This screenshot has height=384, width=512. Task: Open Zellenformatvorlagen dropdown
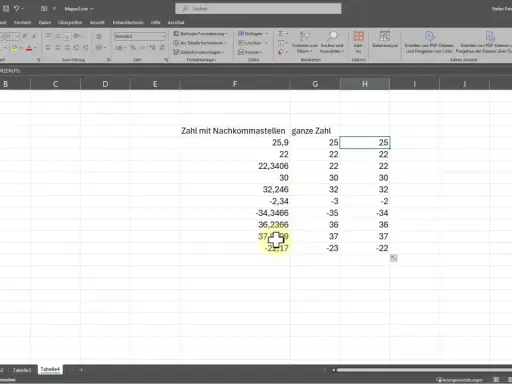[199, 52]
